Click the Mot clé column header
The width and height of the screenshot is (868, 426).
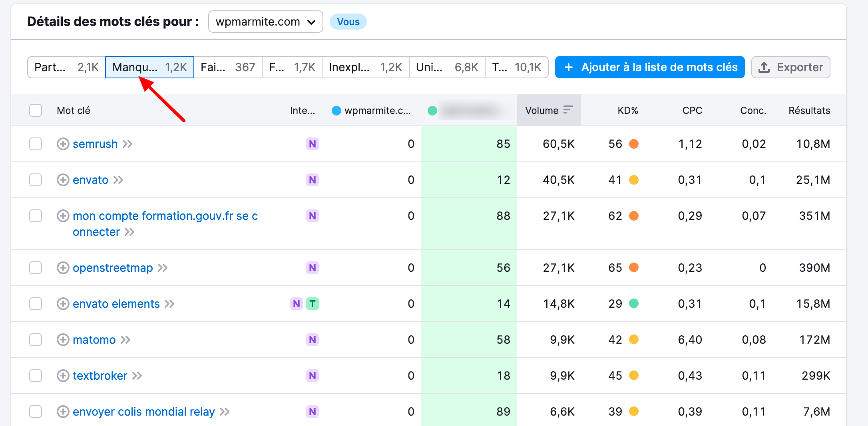pos(74,110)
